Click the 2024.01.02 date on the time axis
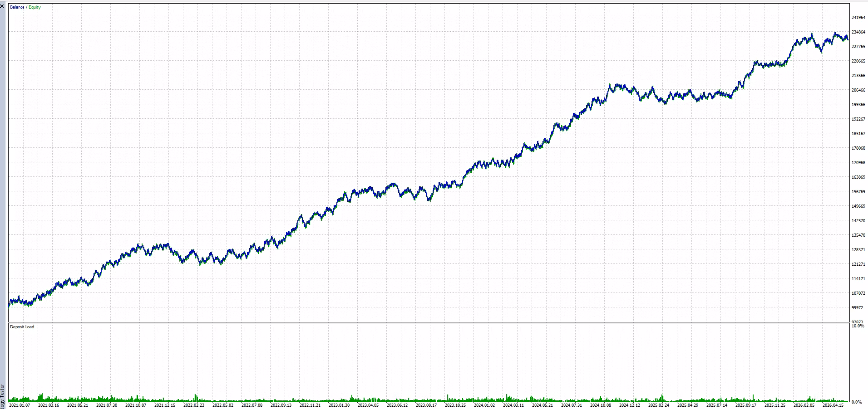Viewport: 868px width, 409px height. 484,406
